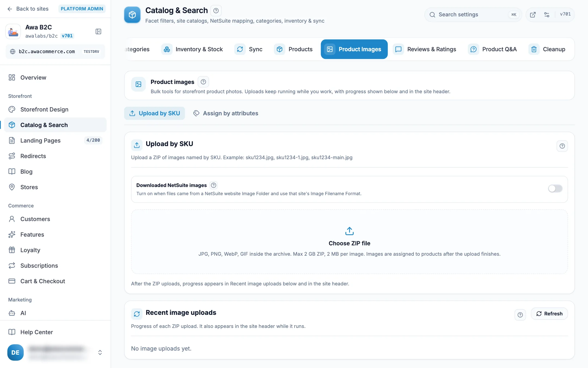Switch to Inventory & Stock tab
588x368 pixels.
tap(192, 49)
